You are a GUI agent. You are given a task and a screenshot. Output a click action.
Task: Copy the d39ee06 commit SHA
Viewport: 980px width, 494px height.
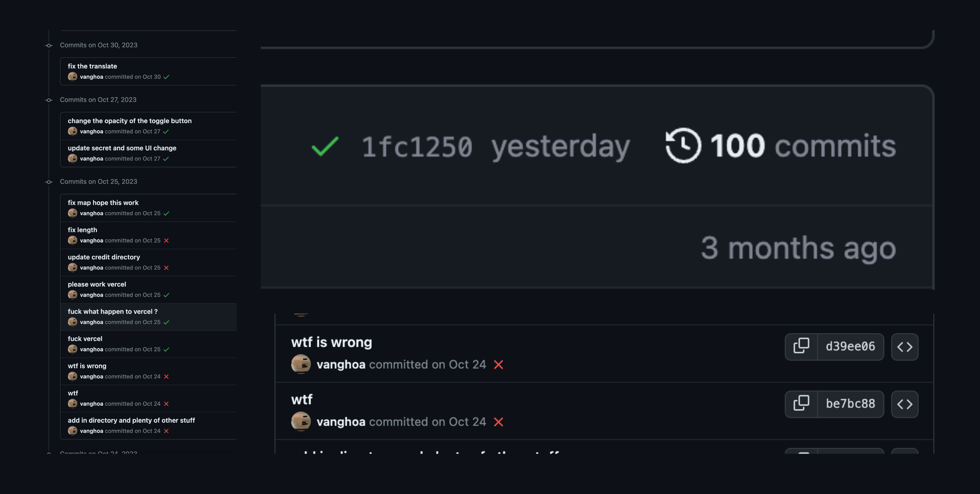[x=801, y=347]
